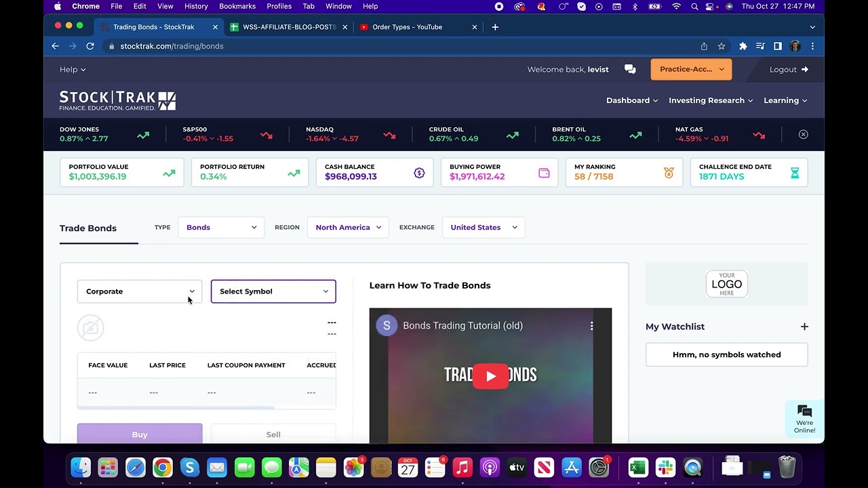Open the Profiles menu

(x=279, y=6)
